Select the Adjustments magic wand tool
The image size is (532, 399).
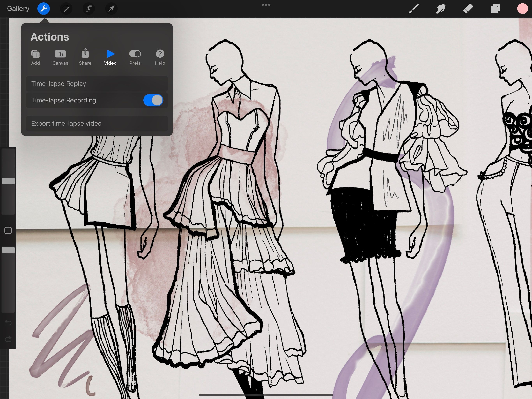point(66,9)
